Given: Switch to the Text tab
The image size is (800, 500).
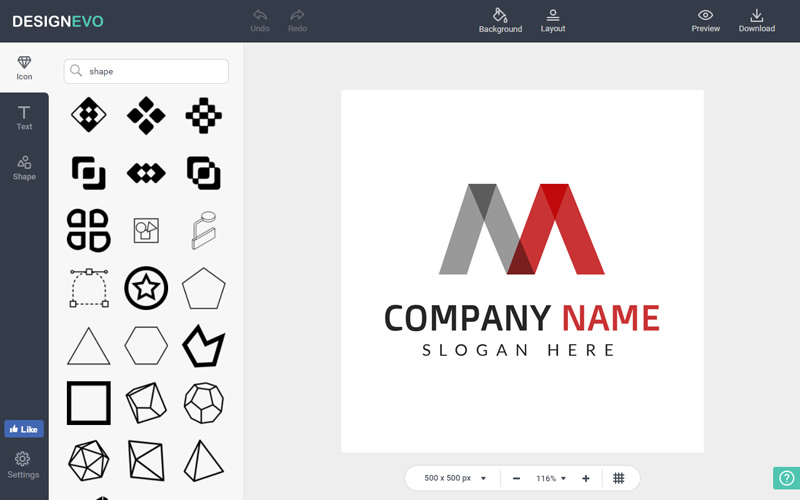Looking at the screenshot, I should click(x=24, y=117).
